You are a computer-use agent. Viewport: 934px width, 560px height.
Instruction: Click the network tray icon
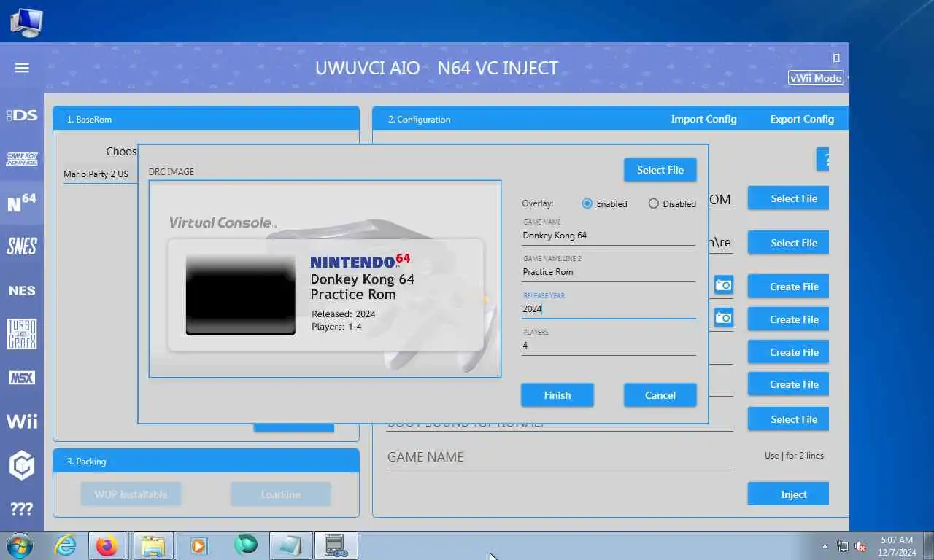tap(843, 546)
